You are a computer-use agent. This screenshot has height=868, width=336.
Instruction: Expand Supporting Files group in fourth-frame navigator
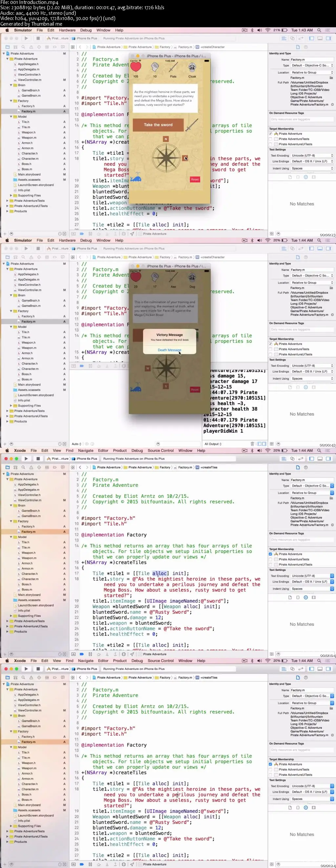click(11, 826)
